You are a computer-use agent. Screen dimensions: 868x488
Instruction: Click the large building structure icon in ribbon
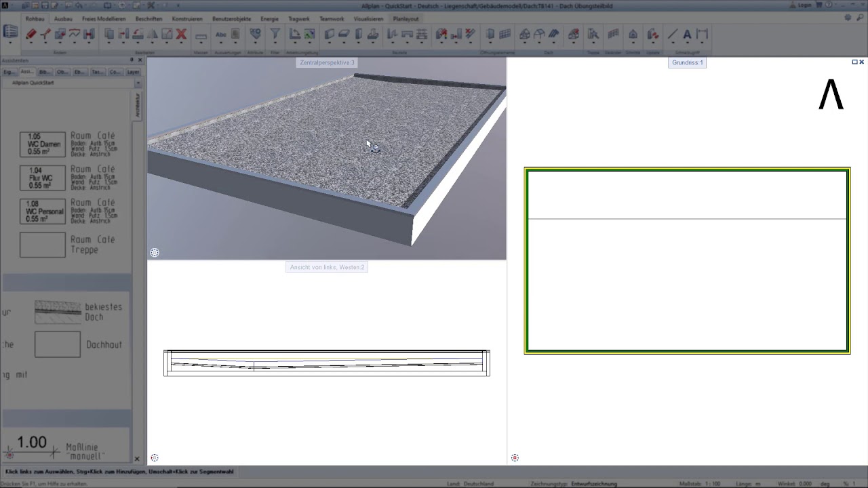point(10,32)
